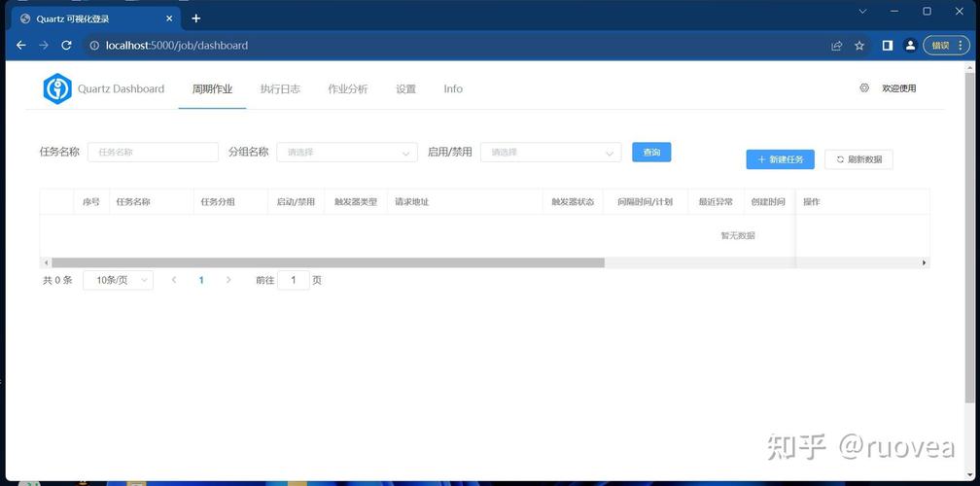
Task: Click the 共 0 条 total count text
Action: tap(57, 280)
